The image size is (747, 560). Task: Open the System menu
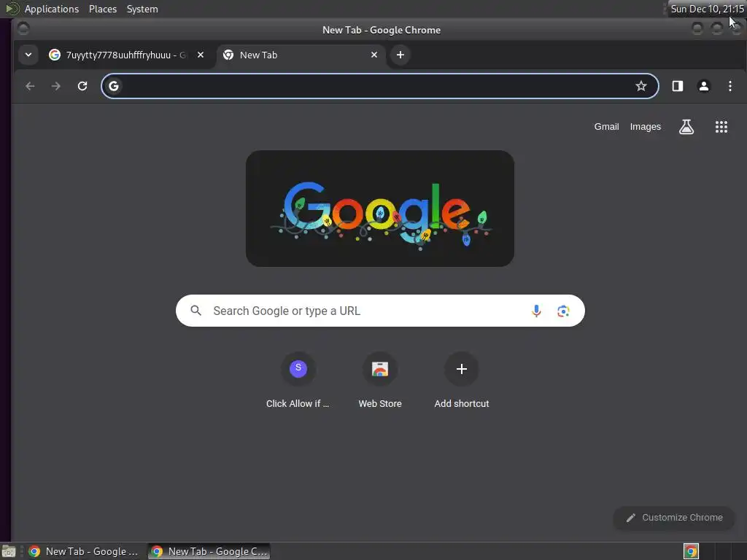pos(142,9)
